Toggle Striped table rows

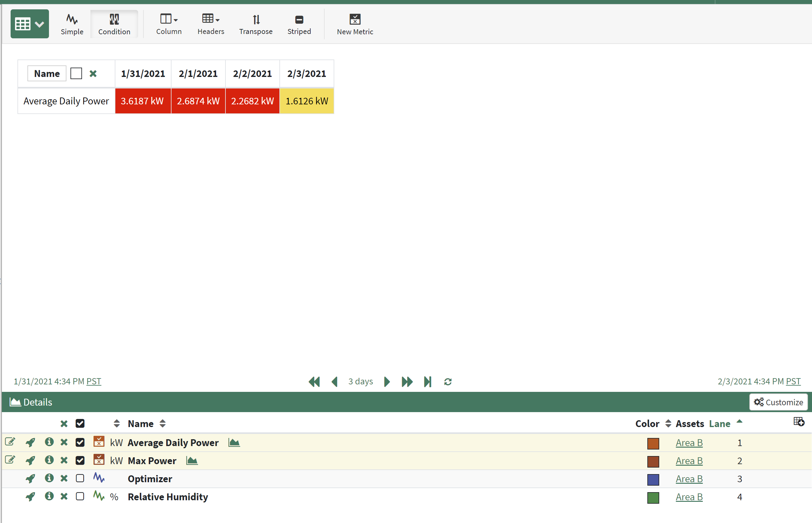click(x=299, y=24)
